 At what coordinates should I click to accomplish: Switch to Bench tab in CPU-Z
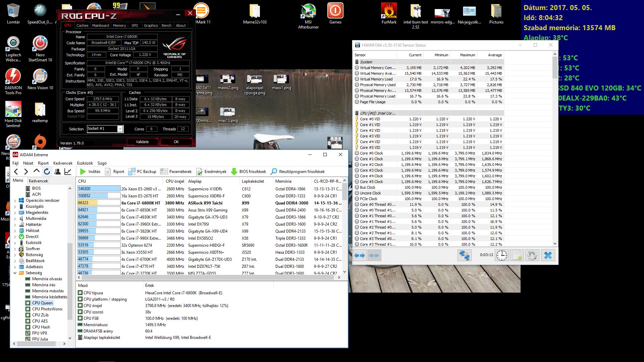coord(166,25)
